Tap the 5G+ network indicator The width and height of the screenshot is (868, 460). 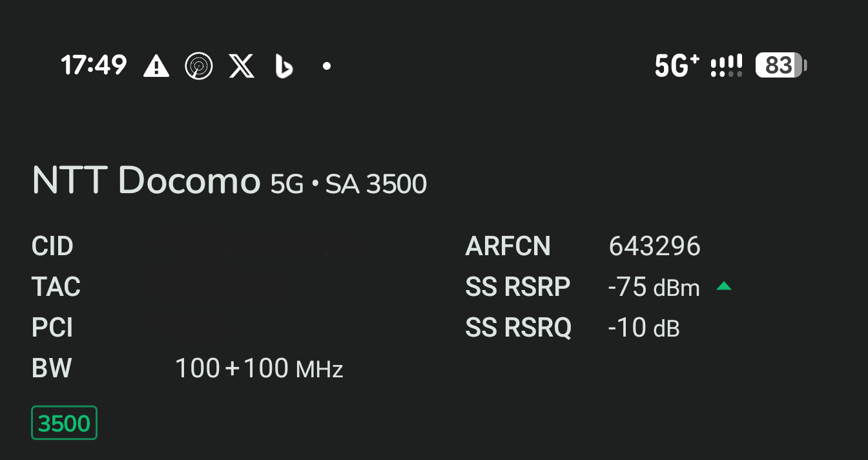tap(676, 65)
